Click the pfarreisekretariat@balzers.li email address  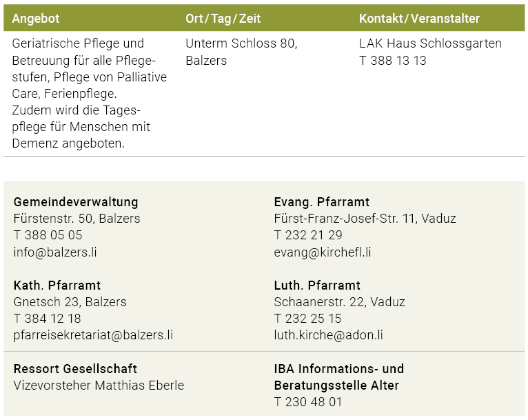coord(93,335)
